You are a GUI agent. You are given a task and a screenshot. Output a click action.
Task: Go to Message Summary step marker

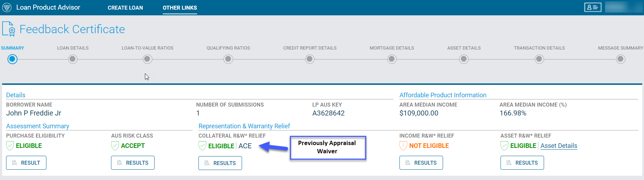[621, 59]
